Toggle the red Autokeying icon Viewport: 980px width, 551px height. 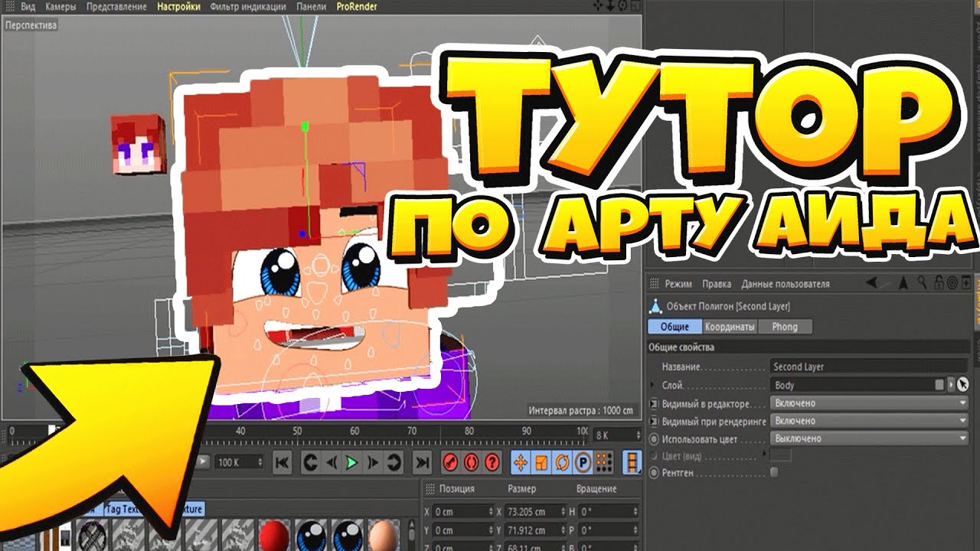[471, 462]
